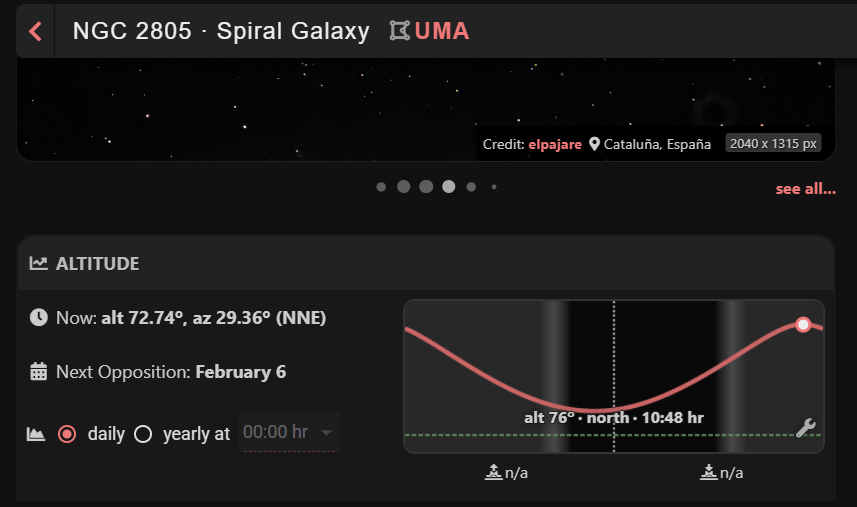Select the yearly at radio button
This screenshot has width=857, height=507.
(x=143, y=434)
